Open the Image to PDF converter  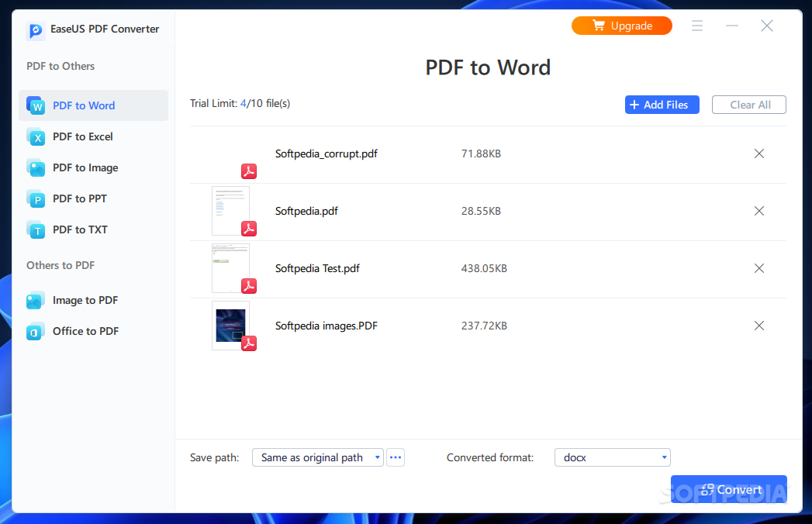click(x=93, y=300)
